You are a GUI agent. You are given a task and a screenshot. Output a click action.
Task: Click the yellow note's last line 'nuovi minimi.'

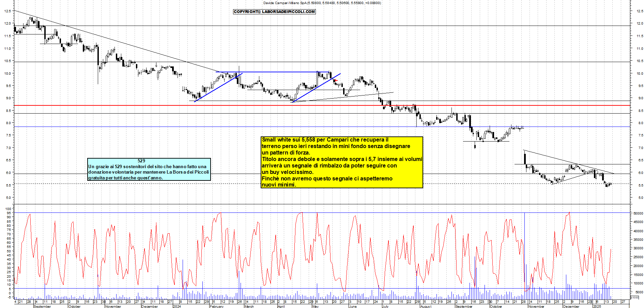pos(279,185)
